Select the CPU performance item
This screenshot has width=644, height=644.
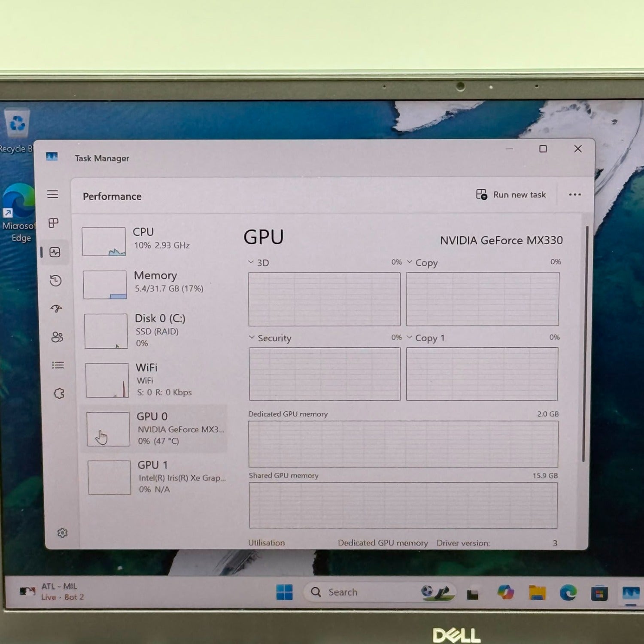pyautogui.click(x=154, y=240)
